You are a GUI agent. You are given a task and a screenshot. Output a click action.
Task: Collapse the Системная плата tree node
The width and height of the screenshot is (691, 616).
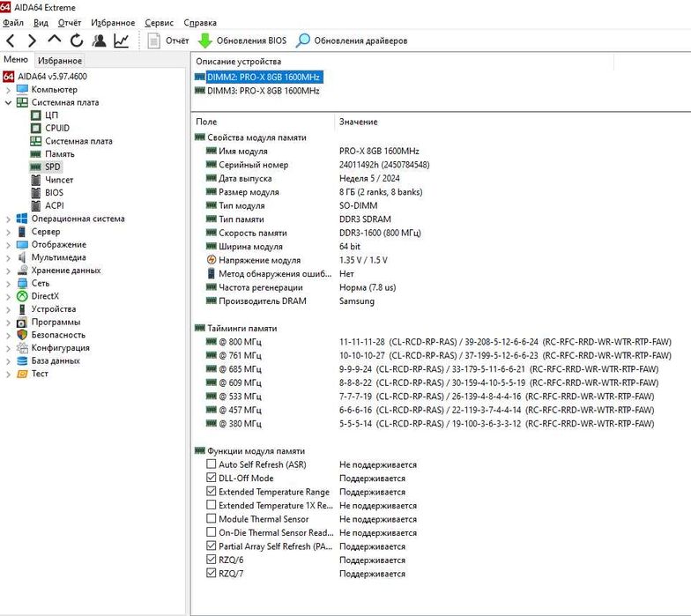pos(9,102)
